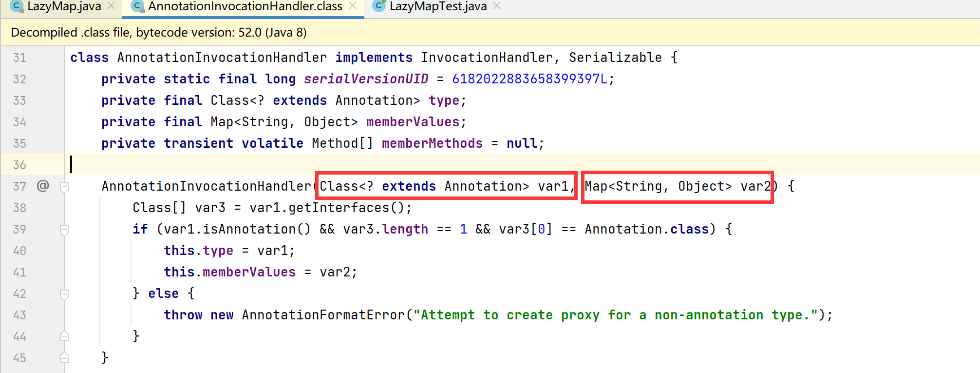Click this.memberValues on line 41
This screenshot has height=373, width=980.
click(229, 272)
